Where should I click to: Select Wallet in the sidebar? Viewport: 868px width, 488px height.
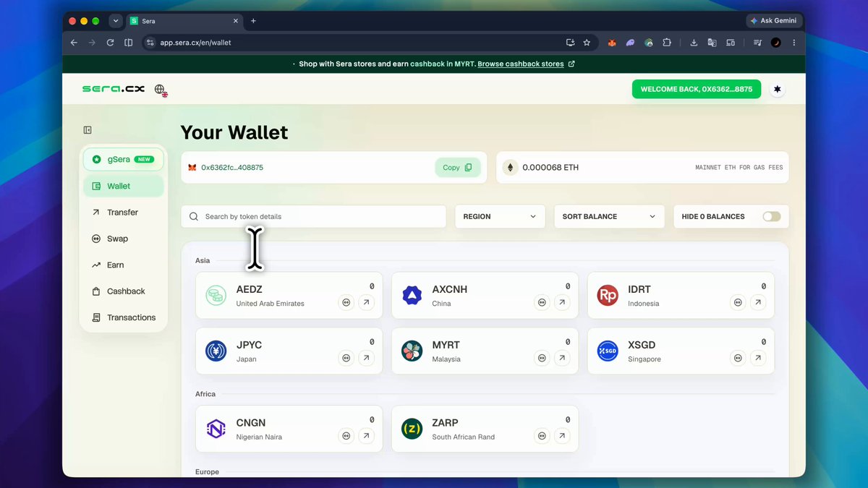click(x=124, y=186)
